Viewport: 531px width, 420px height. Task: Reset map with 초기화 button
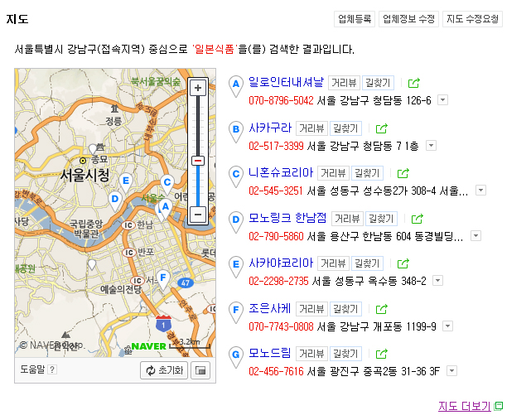[164, 370]
